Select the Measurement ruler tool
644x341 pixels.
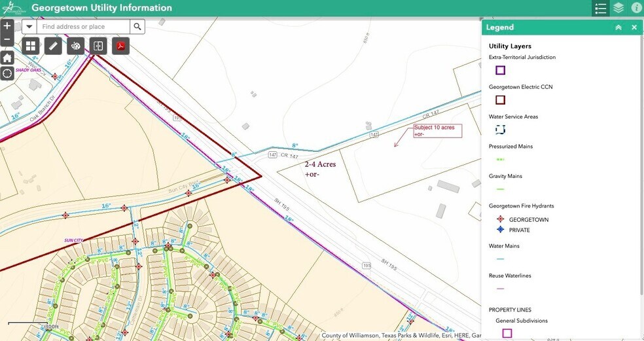tap(54, 46)
